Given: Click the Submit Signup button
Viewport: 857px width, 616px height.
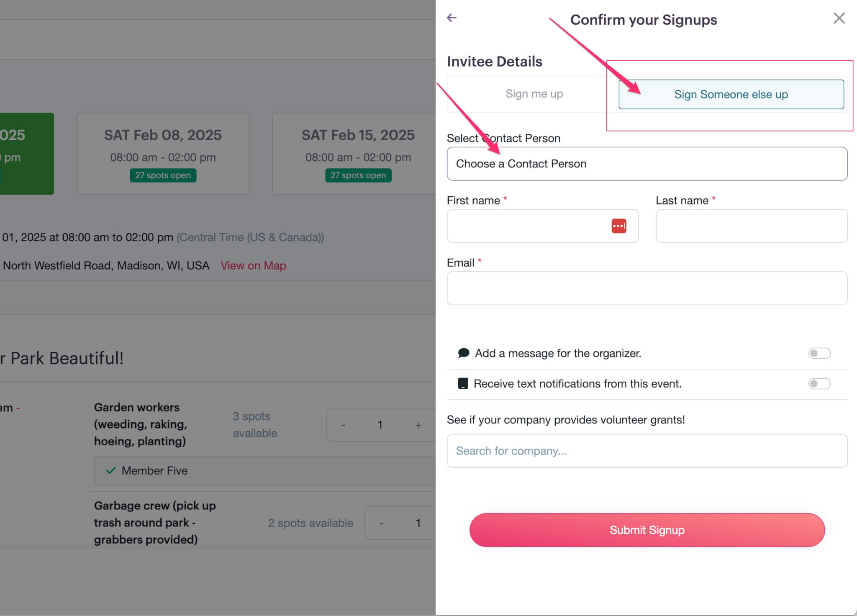Looking at the screenshot, I should pyautogui.click(x=647, y=530).
